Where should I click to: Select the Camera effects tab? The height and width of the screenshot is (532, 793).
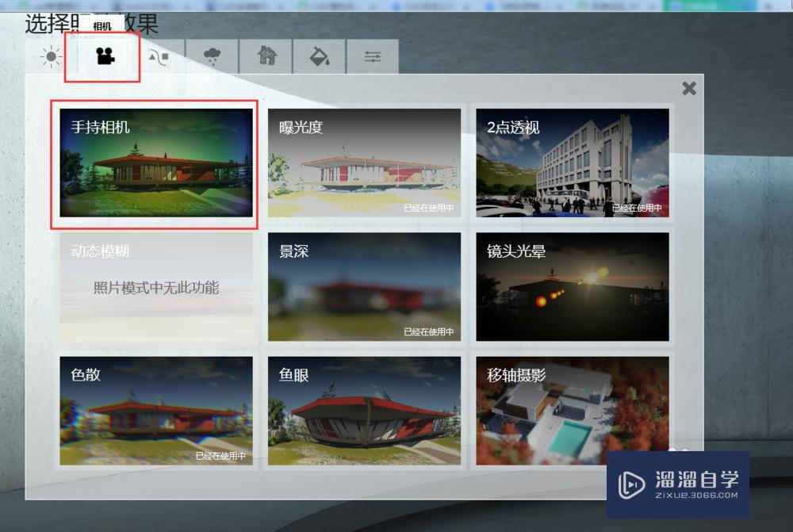tap(105, 56)
